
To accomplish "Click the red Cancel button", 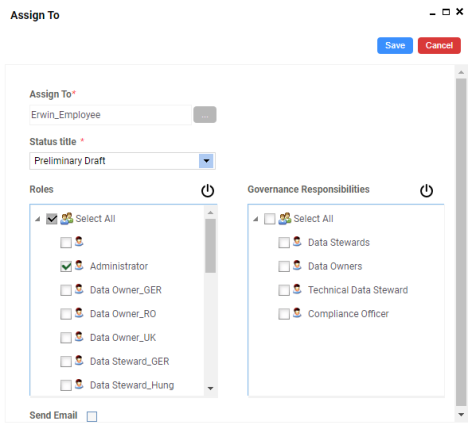I will pyautogui.click(x=439, y=45).
